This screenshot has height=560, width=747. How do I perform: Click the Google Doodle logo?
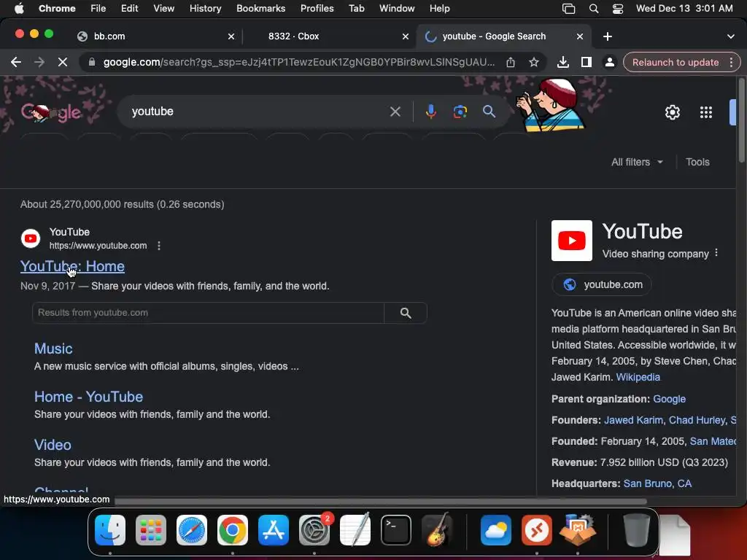coord(51,112)
